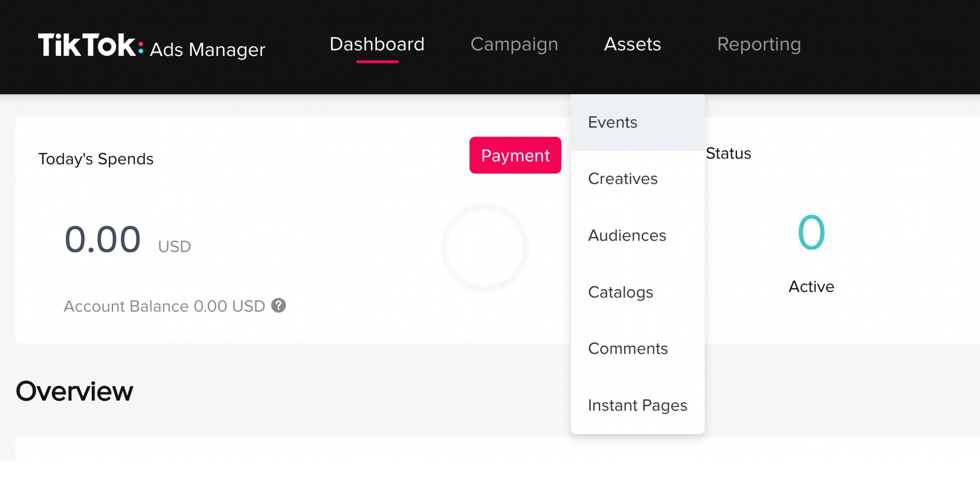Select Events from Assets menu
Viewport: 980px width, 490px height.
coord(612,122)
